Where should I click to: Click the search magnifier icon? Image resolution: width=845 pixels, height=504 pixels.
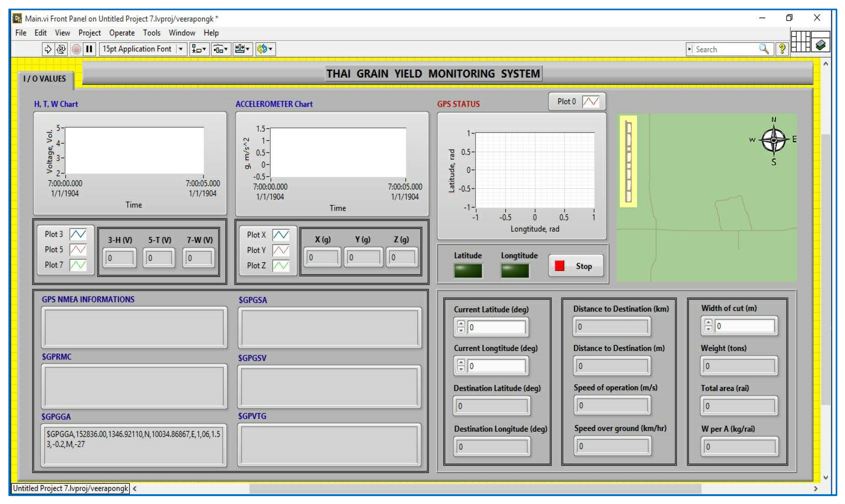point(763,49)
